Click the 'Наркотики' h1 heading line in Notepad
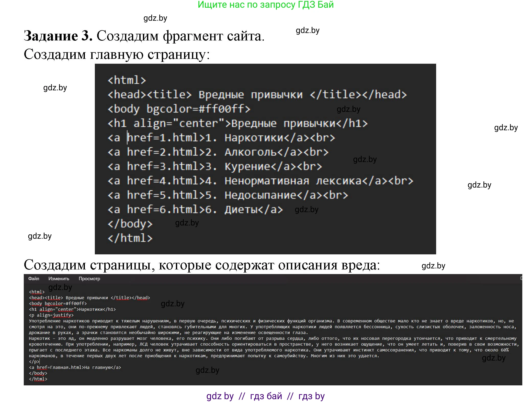Viewport: 532px width, 402px height. click(72, 309)
